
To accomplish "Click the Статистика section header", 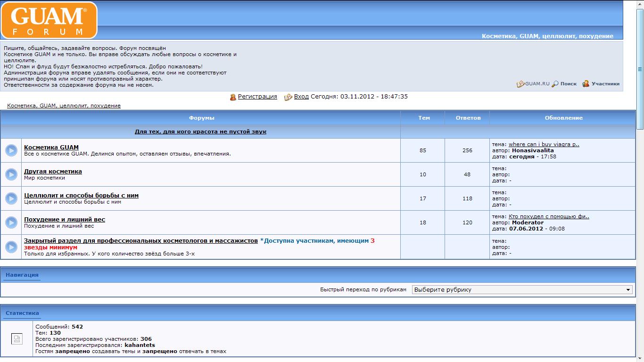I will (x=22, y=313).
